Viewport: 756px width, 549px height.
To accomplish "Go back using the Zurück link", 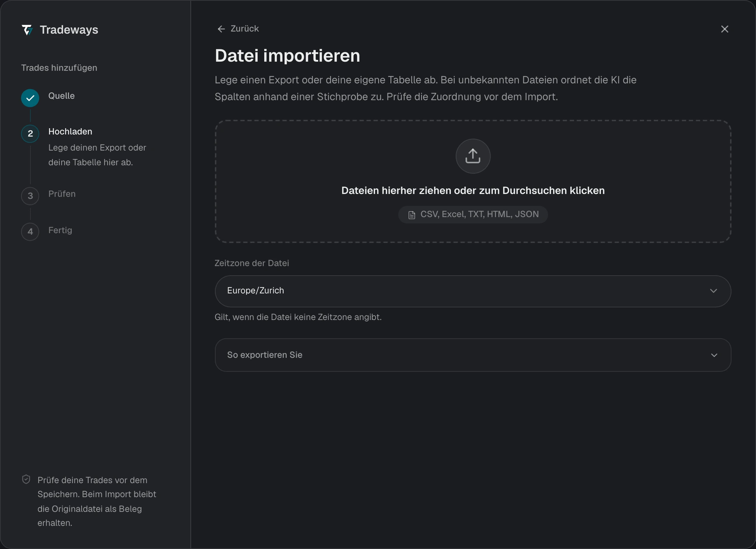I will [x=238, y=29].
